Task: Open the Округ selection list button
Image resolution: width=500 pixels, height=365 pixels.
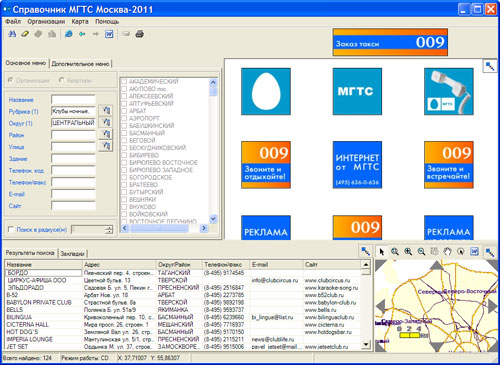Action: (x=106, y=122)
